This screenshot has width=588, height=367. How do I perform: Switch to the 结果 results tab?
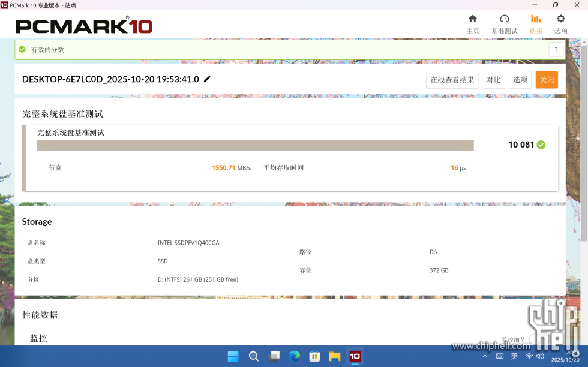[x=536, y=23]
